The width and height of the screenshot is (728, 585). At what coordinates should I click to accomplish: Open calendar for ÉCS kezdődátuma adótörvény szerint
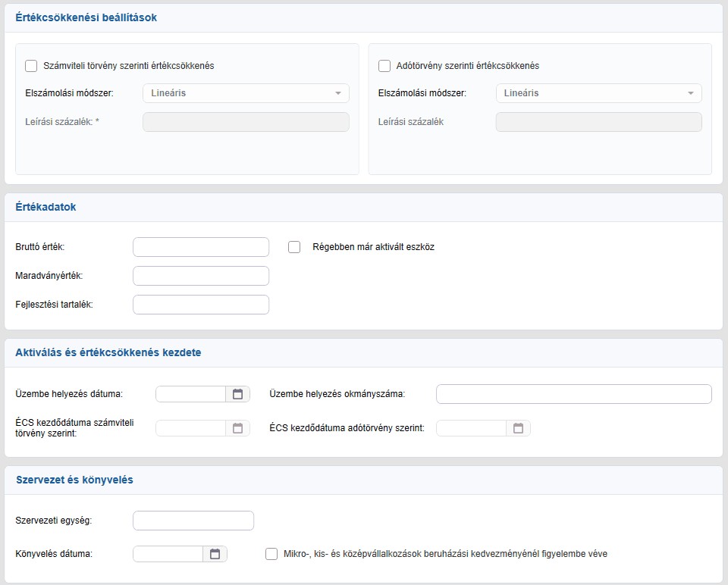[518, 428]
